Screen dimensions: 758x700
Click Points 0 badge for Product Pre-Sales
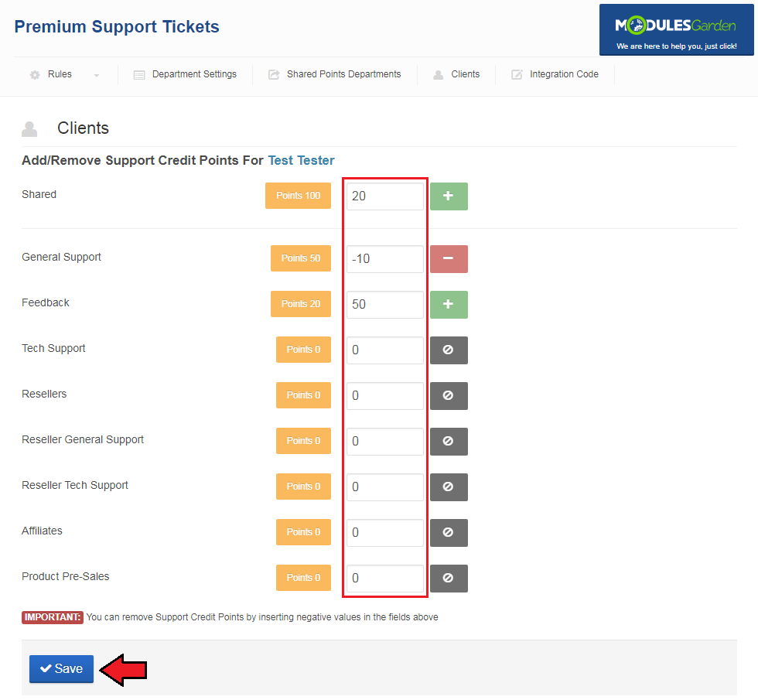(x=303, y=578)
